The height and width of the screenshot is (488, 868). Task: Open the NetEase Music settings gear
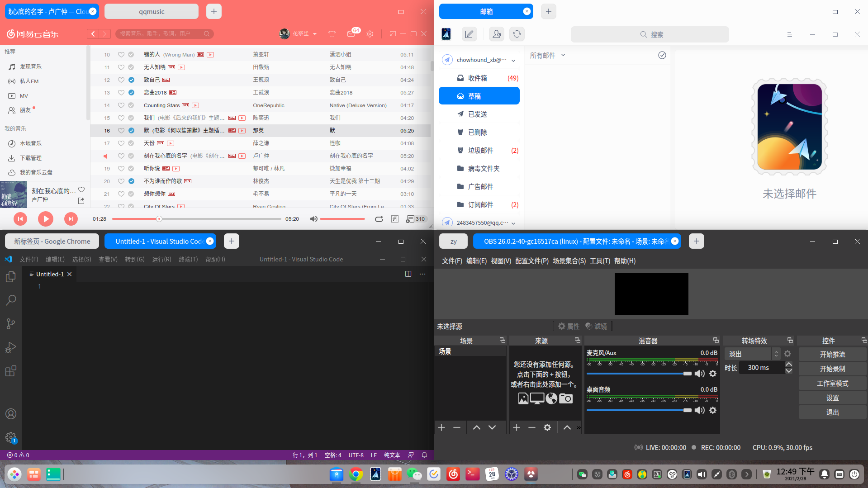pos(370,34)
